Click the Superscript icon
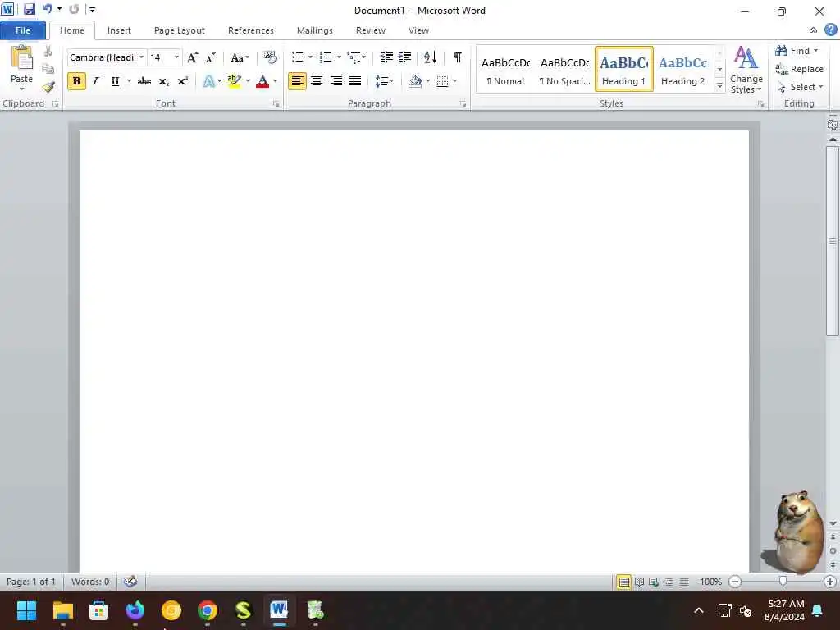 [182, 81]
